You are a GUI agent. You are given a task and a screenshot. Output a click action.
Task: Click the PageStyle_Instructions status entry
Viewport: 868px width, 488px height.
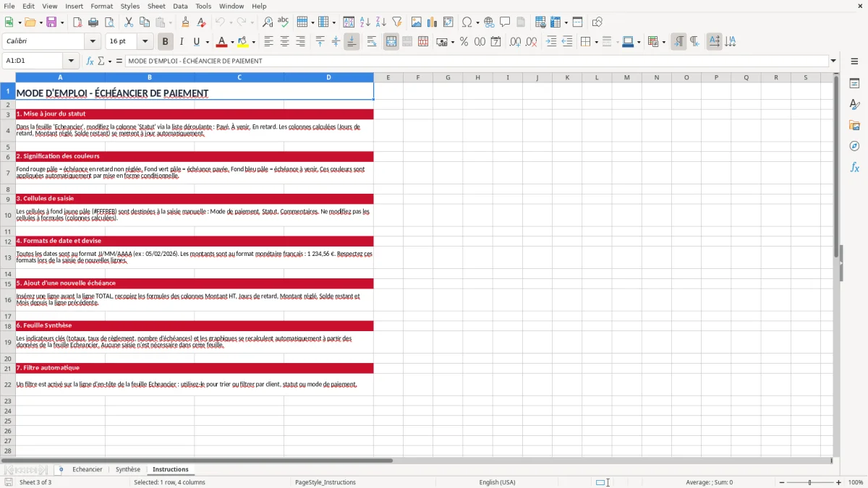[325, 482]
